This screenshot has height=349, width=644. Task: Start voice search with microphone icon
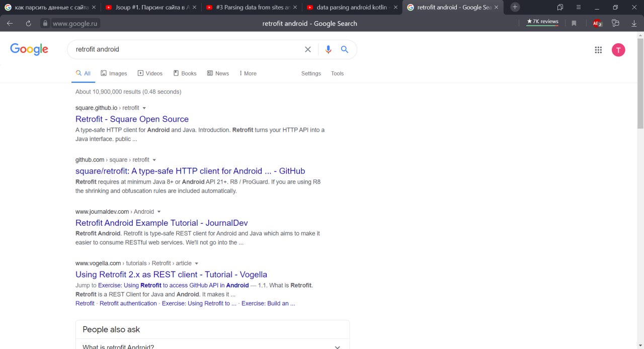click(x=328, y=49)
